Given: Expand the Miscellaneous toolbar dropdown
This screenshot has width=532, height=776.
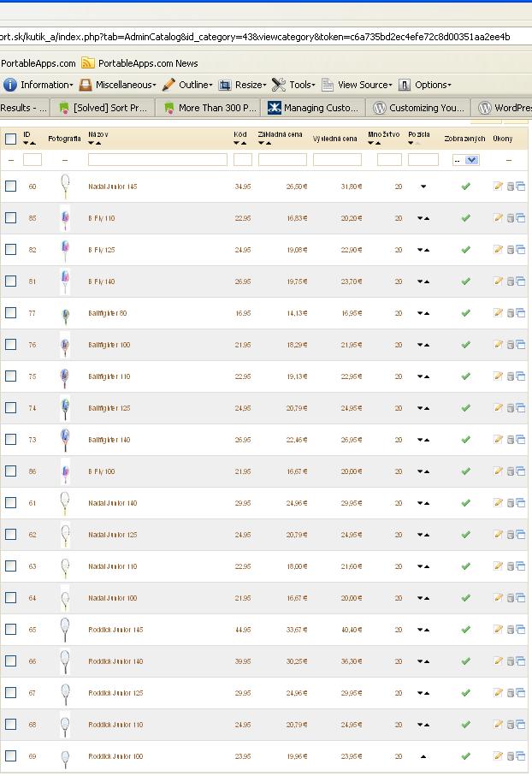Looking at the screenshot, I should coord(117,85).
